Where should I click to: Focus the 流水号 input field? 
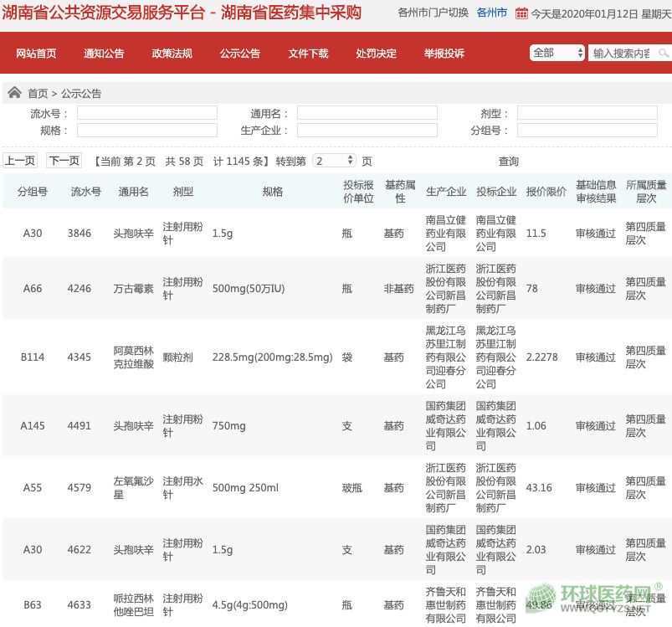click(146, 113)
